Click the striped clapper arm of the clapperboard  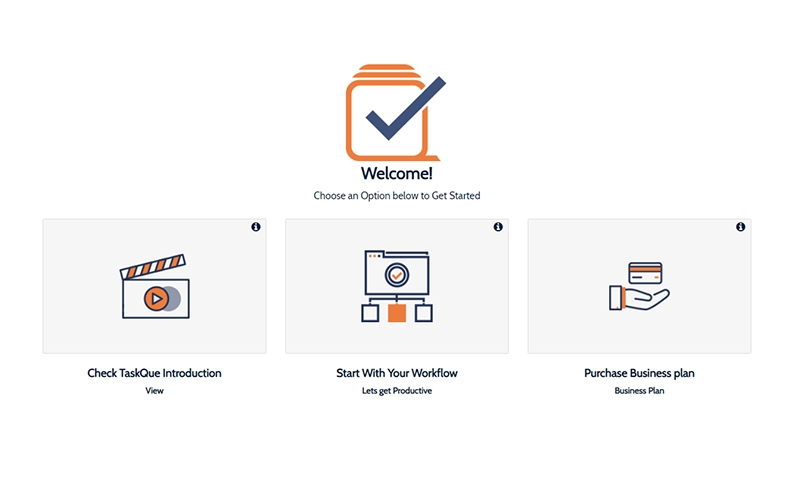coord(153,266)
